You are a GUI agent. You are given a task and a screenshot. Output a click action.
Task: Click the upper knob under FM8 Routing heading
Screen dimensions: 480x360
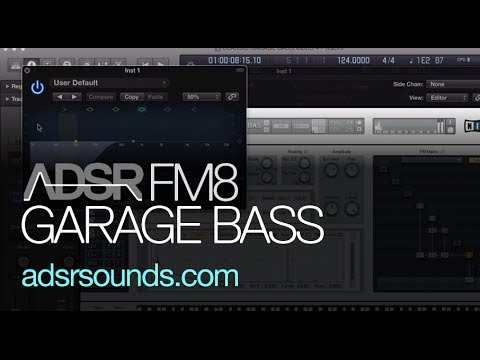(x=304, y=163)
